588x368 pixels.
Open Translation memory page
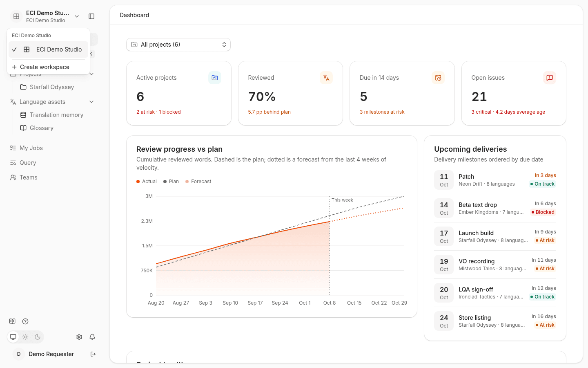point(56,115)
